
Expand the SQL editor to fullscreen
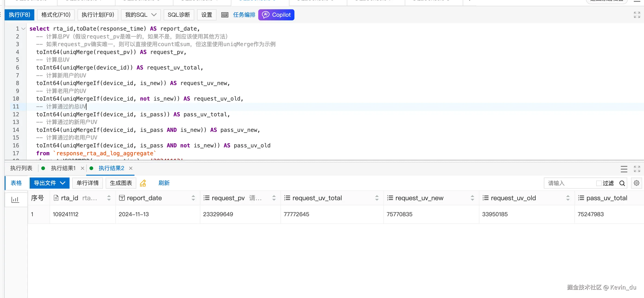637,15
